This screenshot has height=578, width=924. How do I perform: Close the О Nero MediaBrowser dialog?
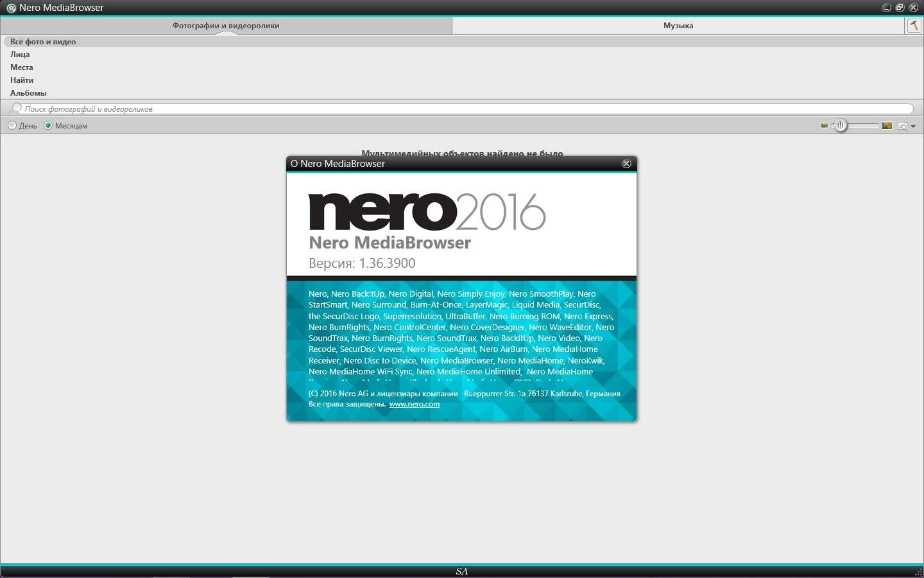click(627, 164)
